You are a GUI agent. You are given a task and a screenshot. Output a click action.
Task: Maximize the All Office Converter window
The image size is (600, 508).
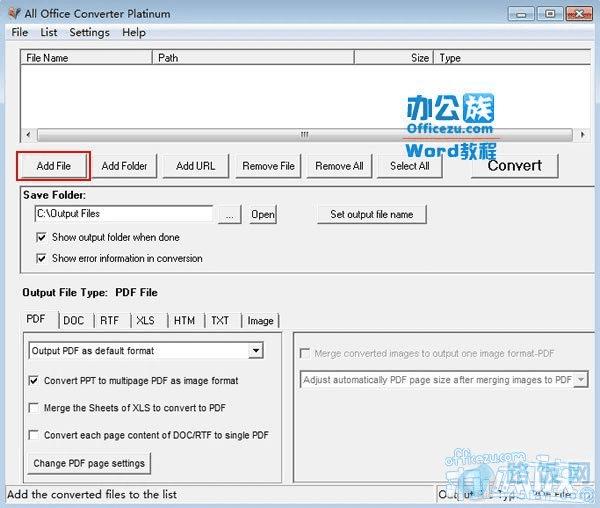click(x=549, y=14)
